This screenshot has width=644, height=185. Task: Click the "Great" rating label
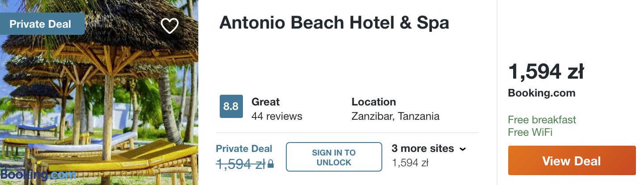point(266,102)
